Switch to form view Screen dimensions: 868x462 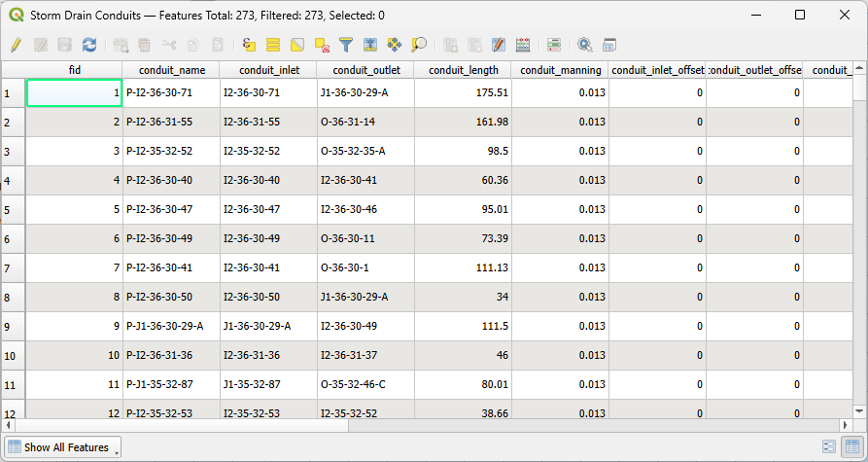(x=829, y=447)
